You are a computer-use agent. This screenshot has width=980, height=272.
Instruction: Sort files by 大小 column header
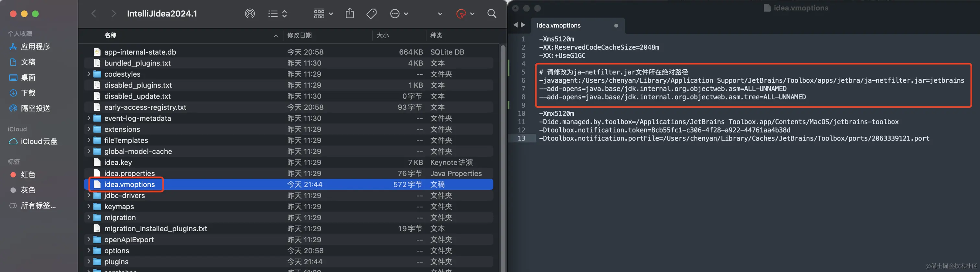(x=382, y=35)
